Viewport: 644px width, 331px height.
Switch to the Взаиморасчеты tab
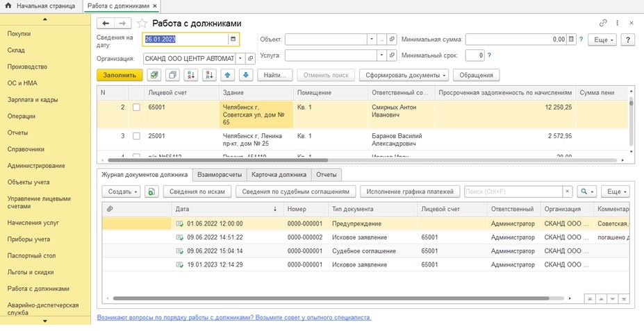tap(218, 175)
